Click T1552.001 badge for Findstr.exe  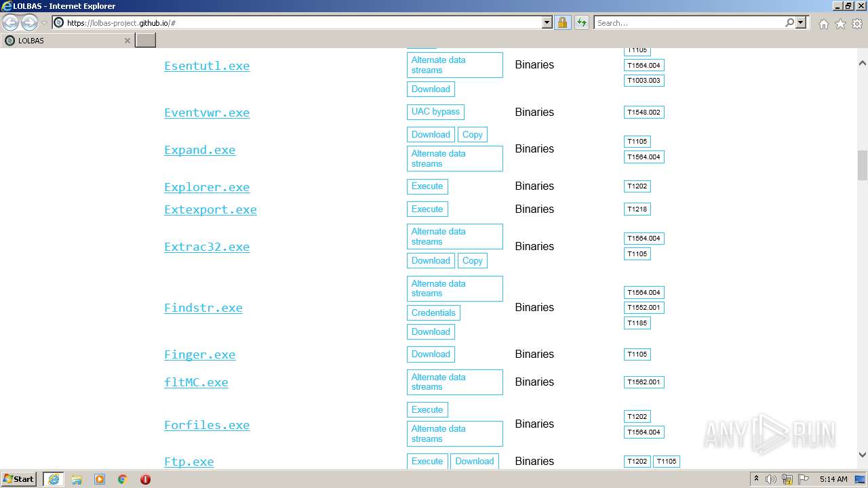tap(644, 307)
